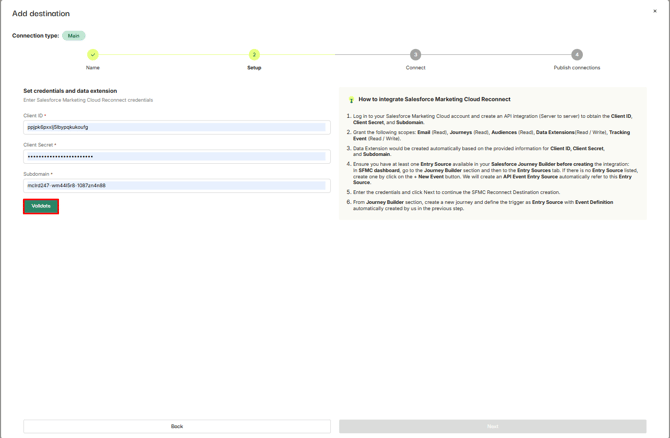The height and width of the screenshot is (438, 670).
Task: Click the disabled Next button
Action: coord(492,426)
